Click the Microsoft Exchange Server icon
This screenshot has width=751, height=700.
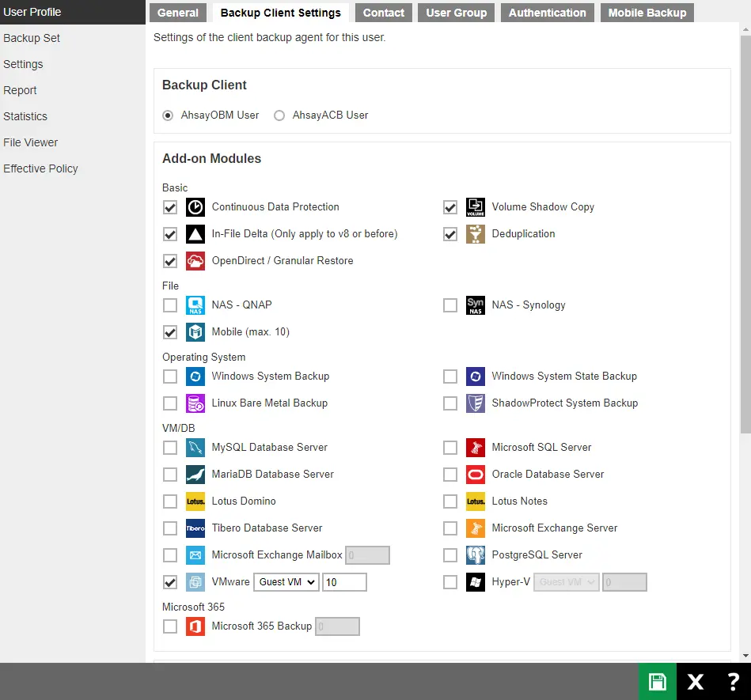point(475,528)
